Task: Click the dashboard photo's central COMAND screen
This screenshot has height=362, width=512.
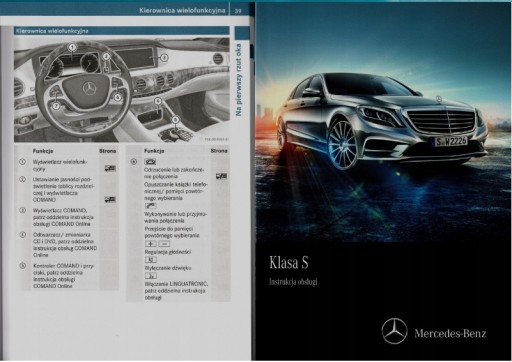Action: coord(136,59)
